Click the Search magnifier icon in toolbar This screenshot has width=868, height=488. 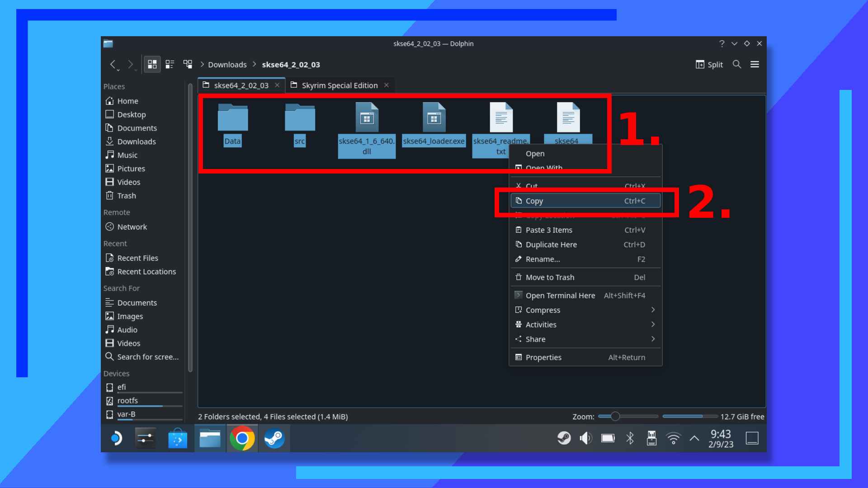tap(737, 64)
